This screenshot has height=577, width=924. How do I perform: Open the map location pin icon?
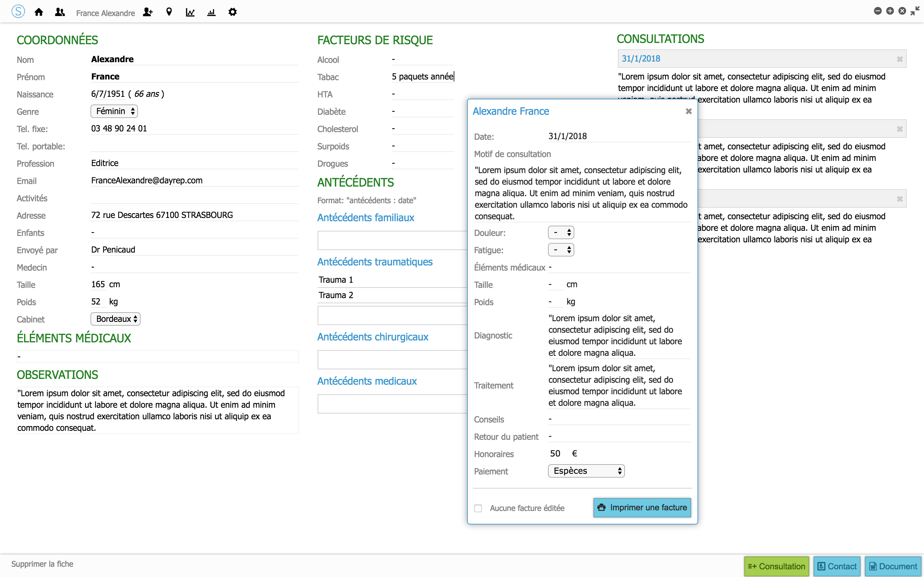(x=169, y=12)
